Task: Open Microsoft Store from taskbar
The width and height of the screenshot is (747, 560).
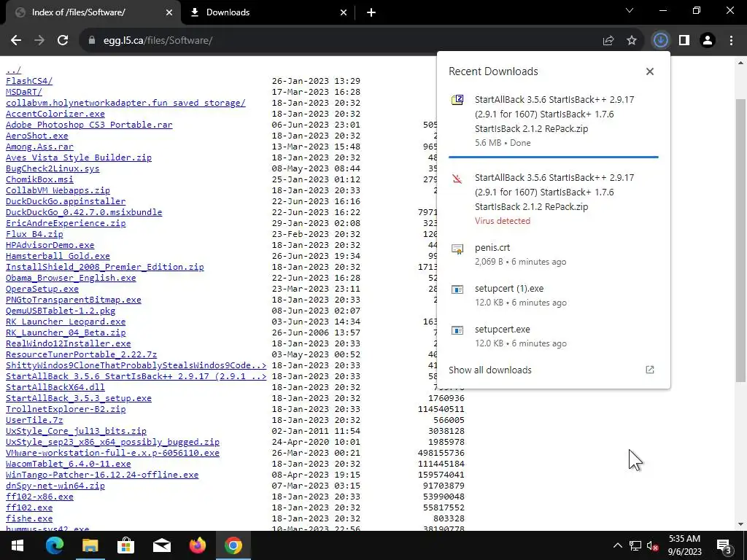Action: (125, 545)
